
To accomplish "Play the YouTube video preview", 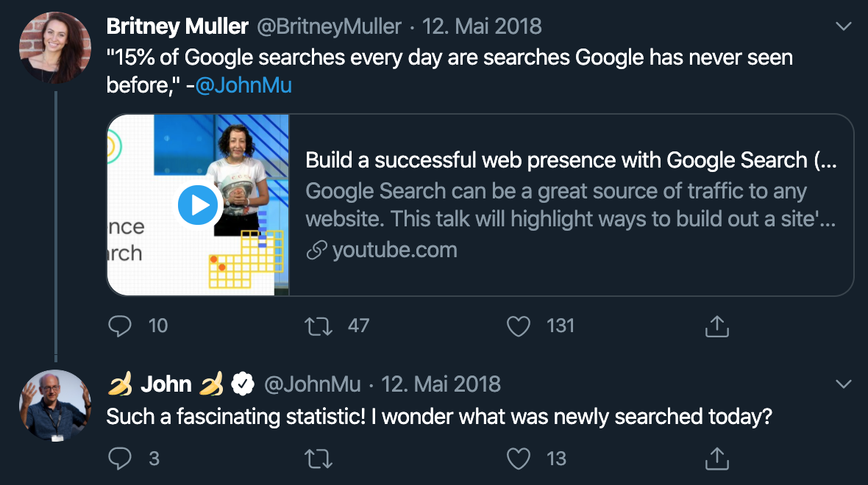I will point(198,205).
